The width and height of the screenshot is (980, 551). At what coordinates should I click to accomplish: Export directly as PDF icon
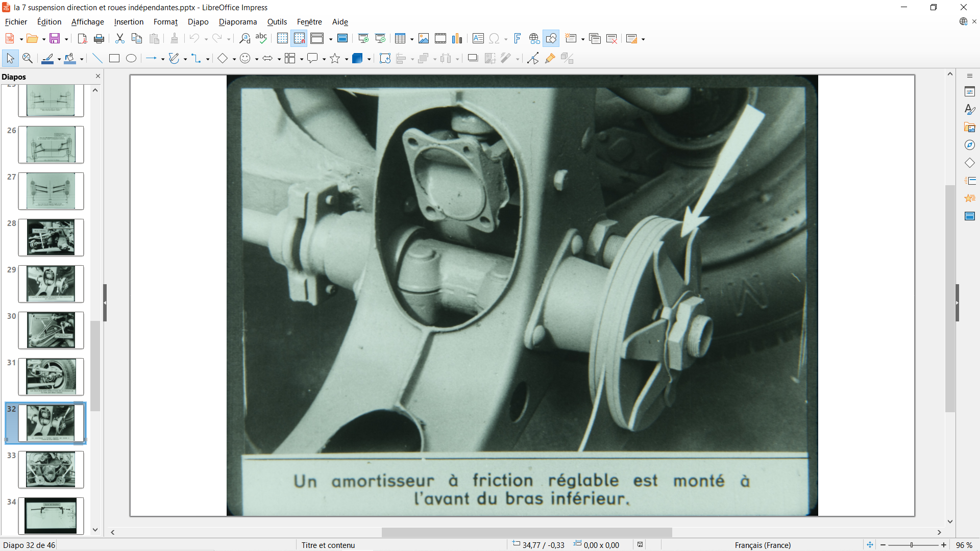[82, 39]
